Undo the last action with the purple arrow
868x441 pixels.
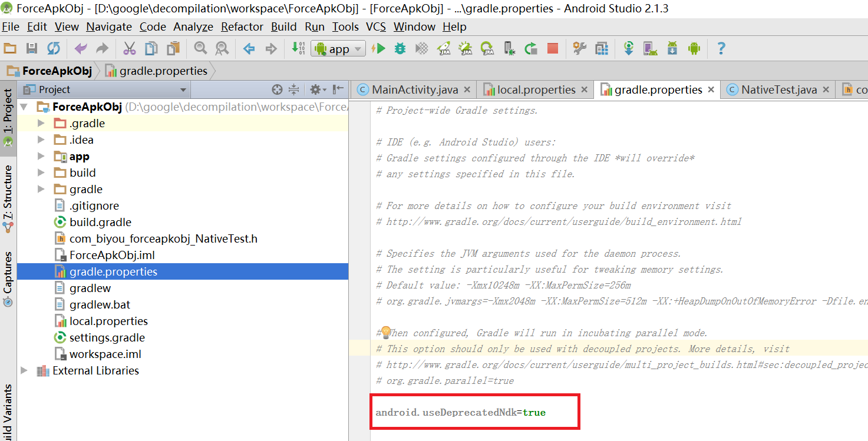pyautogui.click(x=81, y=48)
